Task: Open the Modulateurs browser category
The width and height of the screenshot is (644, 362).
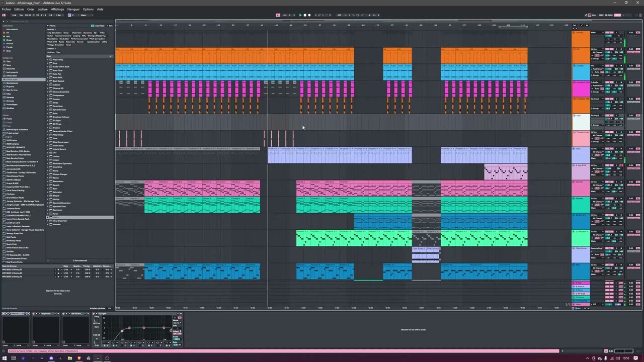Action: [x=12, y=83]
